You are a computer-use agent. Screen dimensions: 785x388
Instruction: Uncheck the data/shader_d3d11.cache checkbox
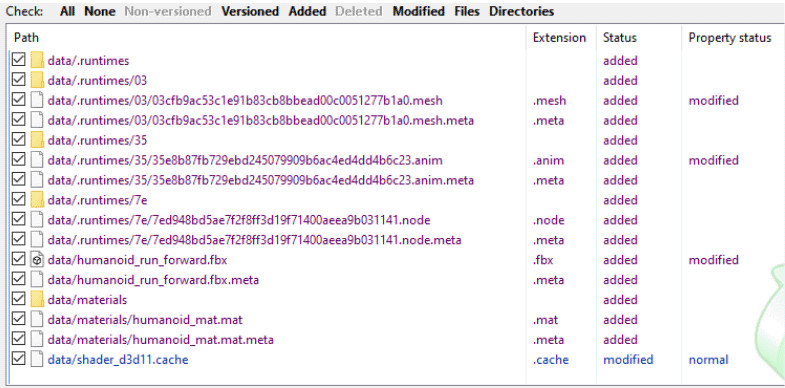[19, 359]
